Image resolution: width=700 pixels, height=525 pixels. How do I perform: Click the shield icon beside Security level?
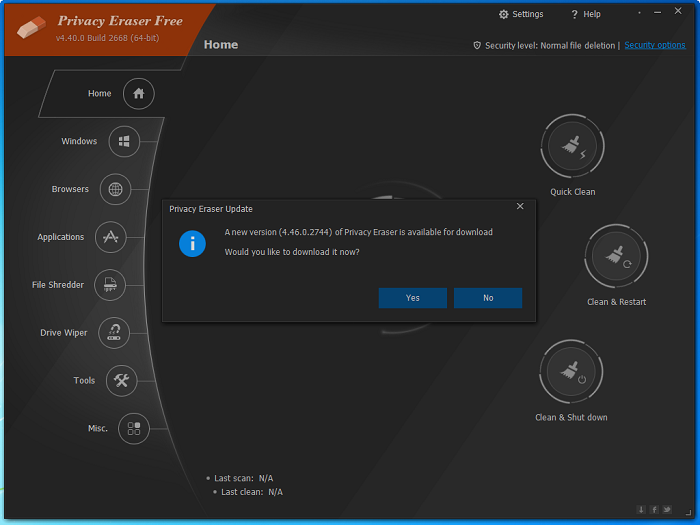click(x=477, y=45)
